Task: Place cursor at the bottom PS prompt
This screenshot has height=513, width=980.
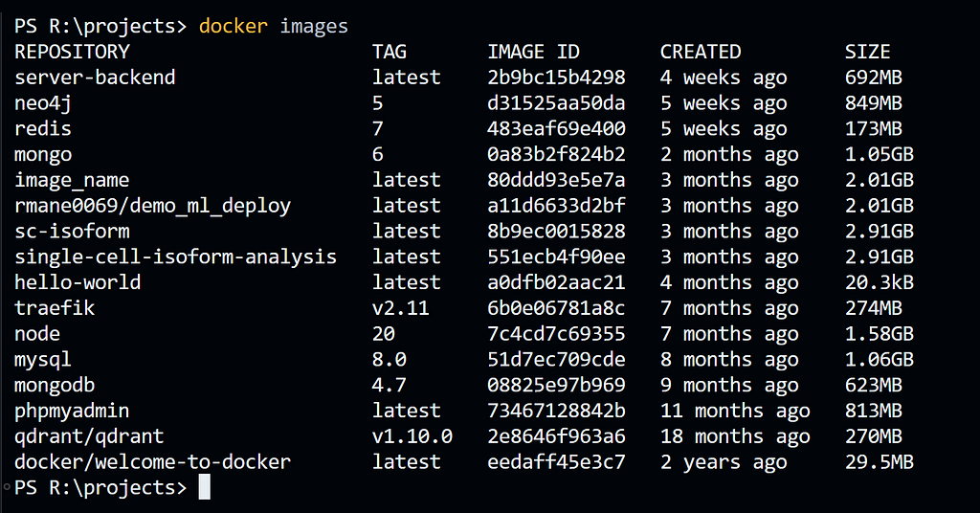Action: (205, 487)
